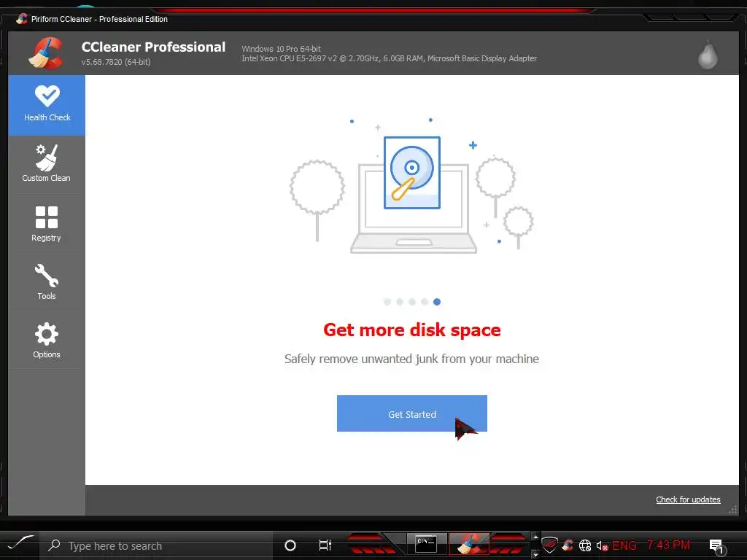
Task: Select the fifth highlighted carousel dot
Action: (x=437, y=302)
